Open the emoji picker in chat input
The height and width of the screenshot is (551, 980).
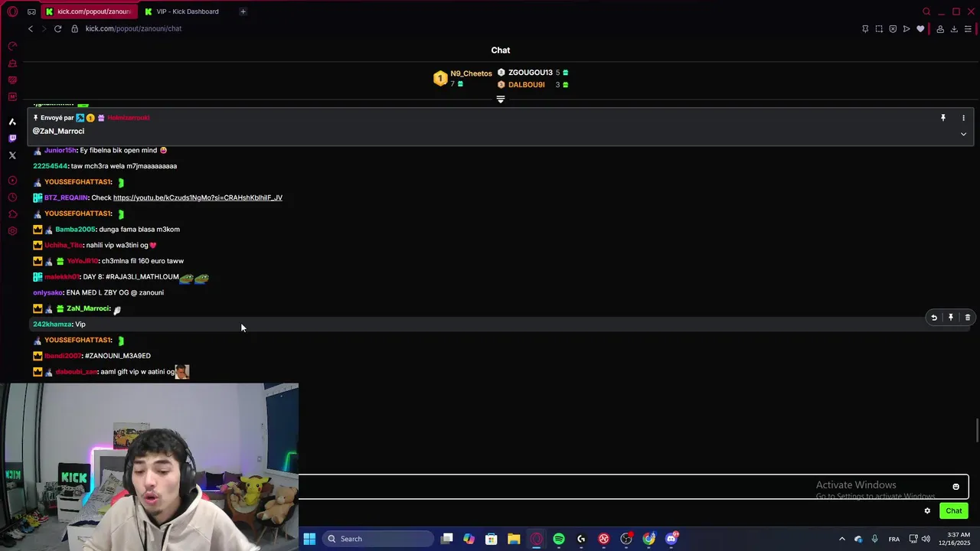[955, 487]
